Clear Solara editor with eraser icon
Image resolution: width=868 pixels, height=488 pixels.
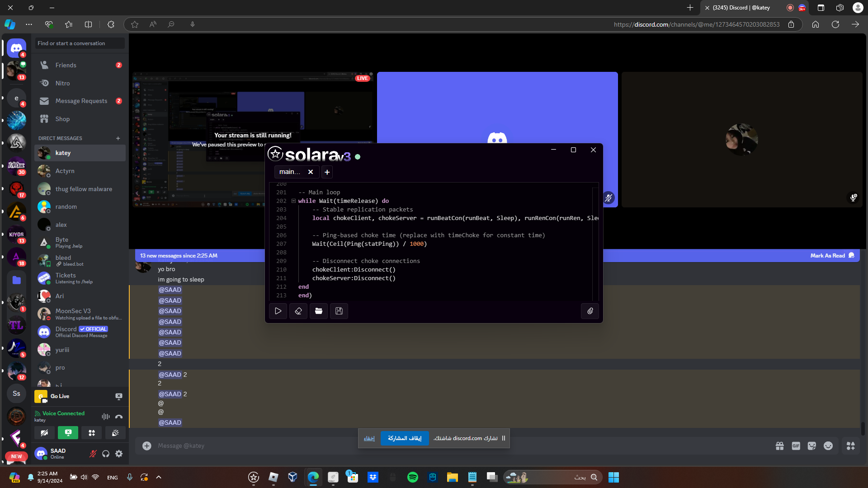298,311
